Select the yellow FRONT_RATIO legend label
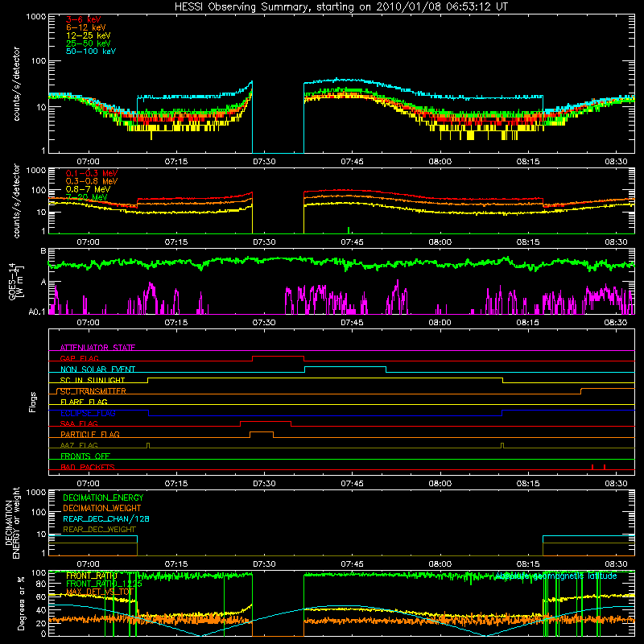Image resolution: width=644 pixels, height=644 pixels. click(x=91, y=576)
